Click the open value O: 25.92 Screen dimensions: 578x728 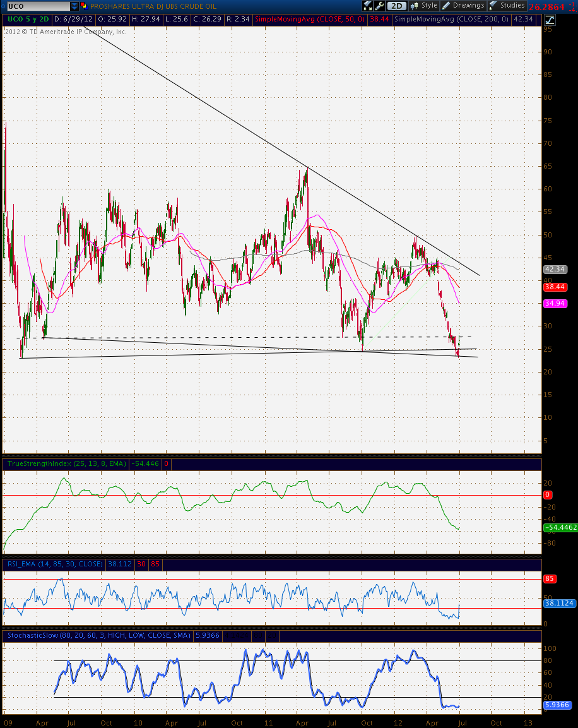[112, 20]
